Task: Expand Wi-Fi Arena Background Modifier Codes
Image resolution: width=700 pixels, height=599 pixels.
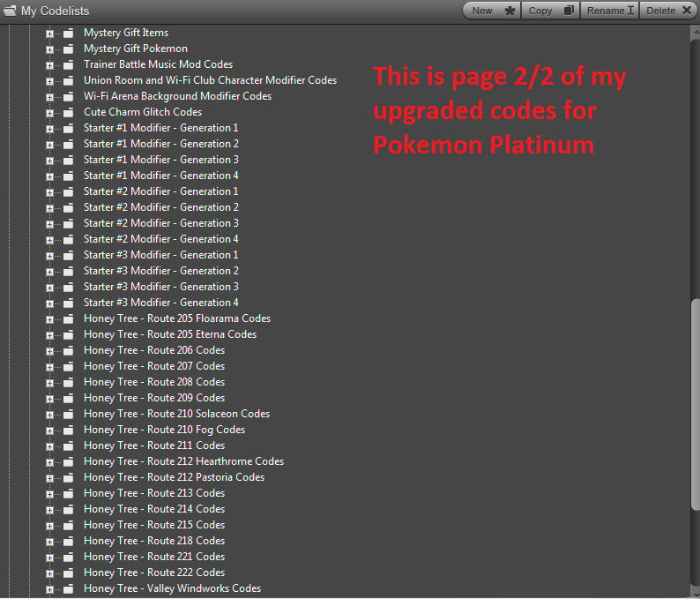Action: 49,97
